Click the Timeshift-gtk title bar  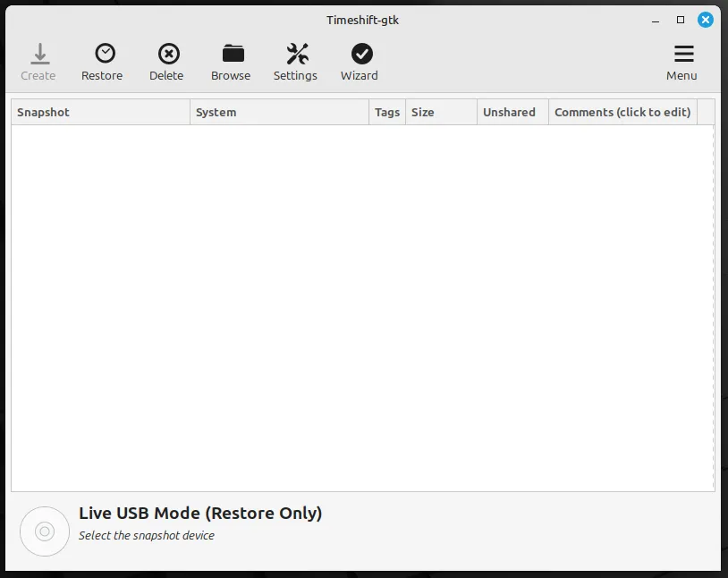point(361,19)
